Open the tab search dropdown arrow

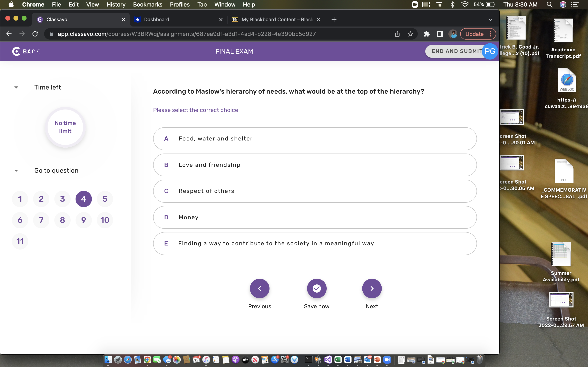[x=490, y=19]
